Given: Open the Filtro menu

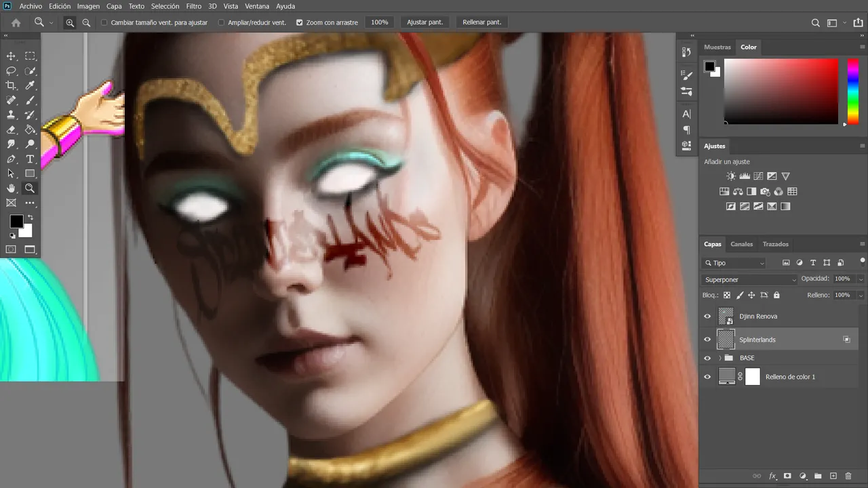Looking at the screenshot, I should [x=193, y=6].
